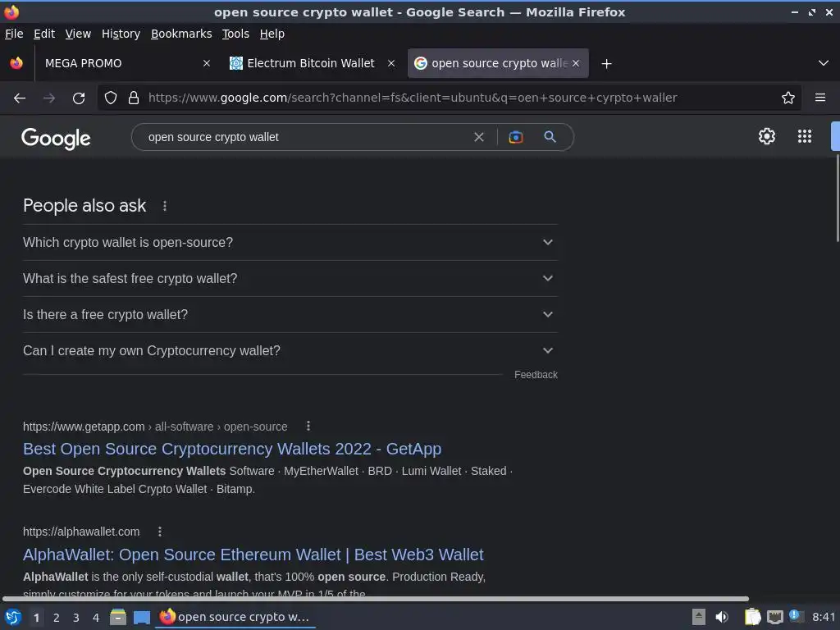Click the 8:41 taskbar clock

(824, 617)
